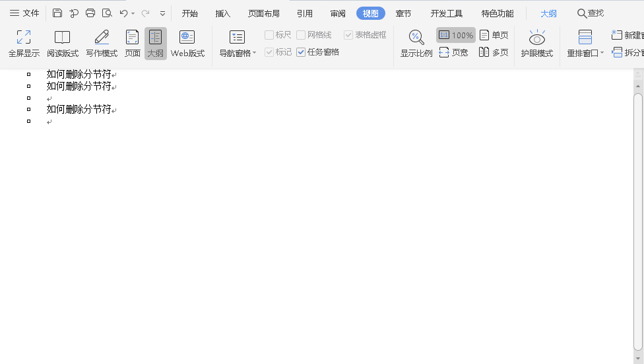Enter full screen with 全屏显示
This screenshot has width=644, height=364.
(x=24, y=44)
